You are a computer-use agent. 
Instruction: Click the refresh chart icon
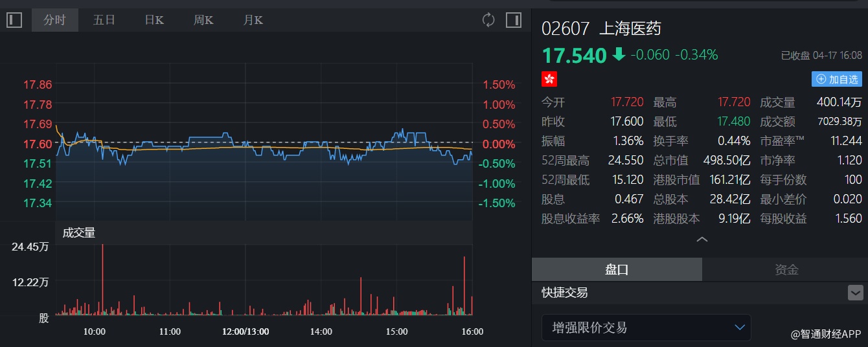pyautogui.click(x=488, y=20)
